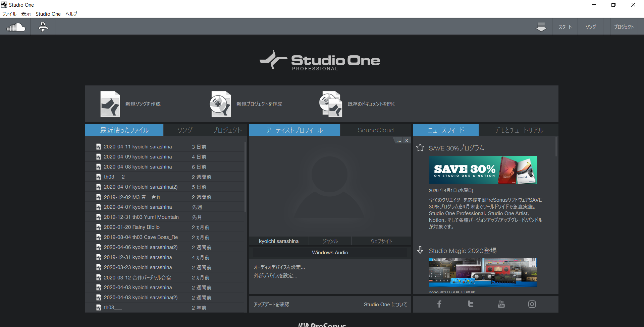Select the 最近使ったファイル tab
This screenshot has height=327, width=644.
(x=124, y=130)
